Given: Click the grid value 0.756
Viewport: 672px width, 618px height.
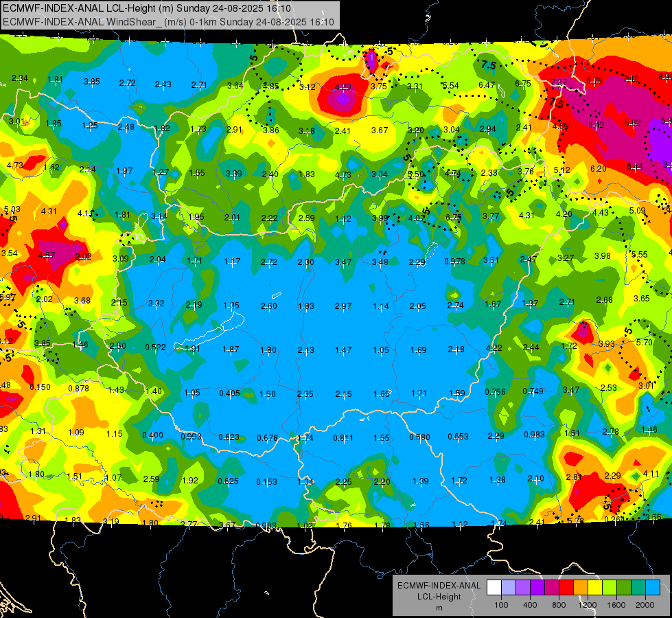Looking at the screenshot, I should pyautogui.click(x=496, y=392).
